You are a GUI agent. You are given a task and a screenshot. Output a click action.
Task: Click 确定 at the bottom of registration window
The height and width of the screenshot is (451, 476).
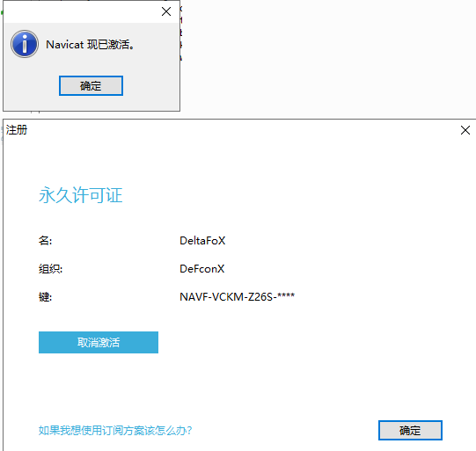click(x=410, y=431)
